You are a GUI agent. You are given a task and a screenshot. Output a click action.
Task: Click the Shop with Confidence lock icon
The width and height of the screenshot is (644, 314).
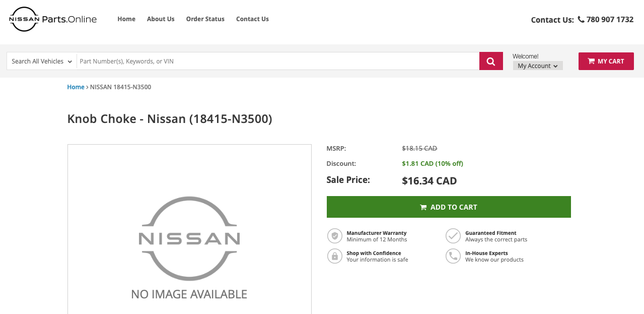[x=335, y=256]
